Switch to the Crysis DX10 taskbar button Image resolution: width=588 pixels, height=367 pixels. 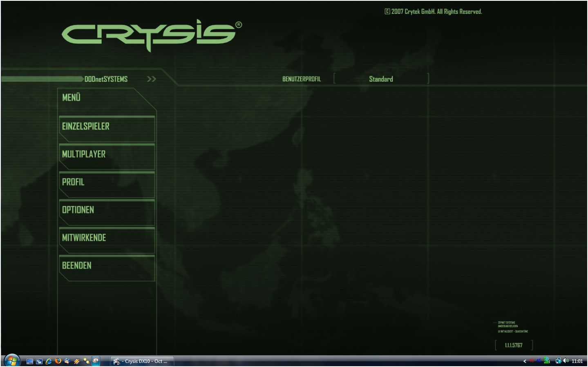click(x=142, y=361)
